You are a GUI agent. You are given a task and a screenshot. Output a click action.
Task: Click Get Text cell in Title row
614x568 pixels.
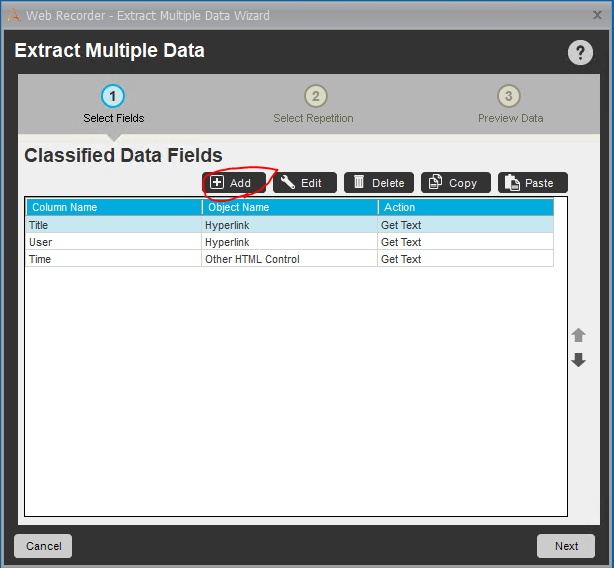click(466, 225)
